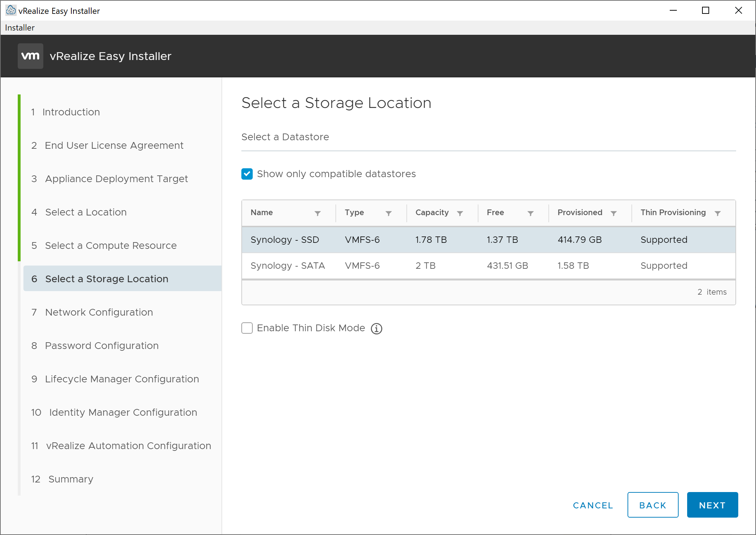Click the Name column filter icon
Screen dimensions: 756x535
(x=318, y=213)
